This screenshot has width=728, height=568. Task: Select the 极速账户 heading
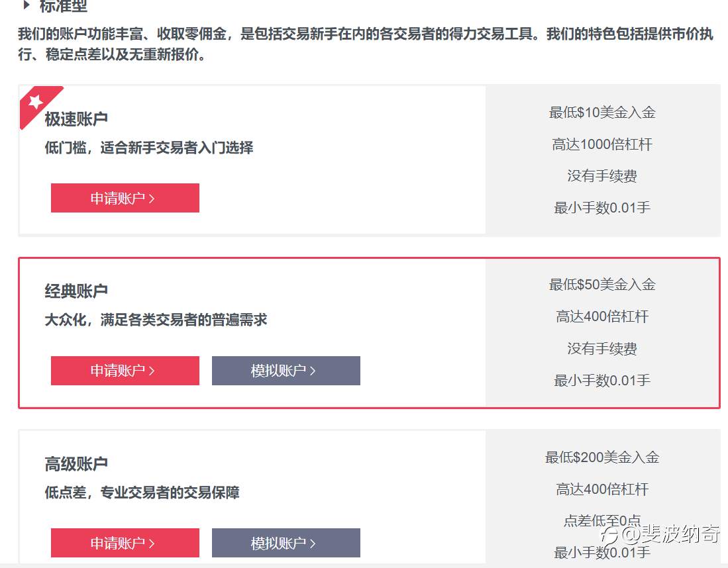(76, 119)
